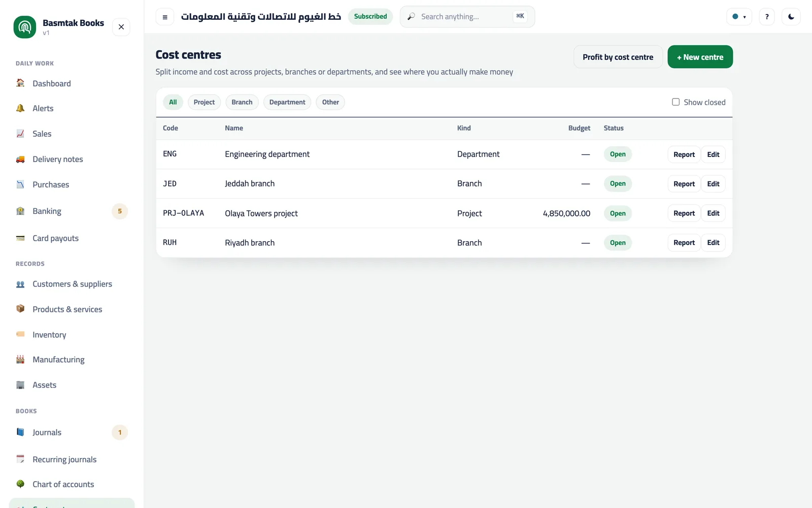Image resolution: width=812 pixels, height=508 pixels.
Task: Edit the Riyadh branch centre
Action: point(713,243)
